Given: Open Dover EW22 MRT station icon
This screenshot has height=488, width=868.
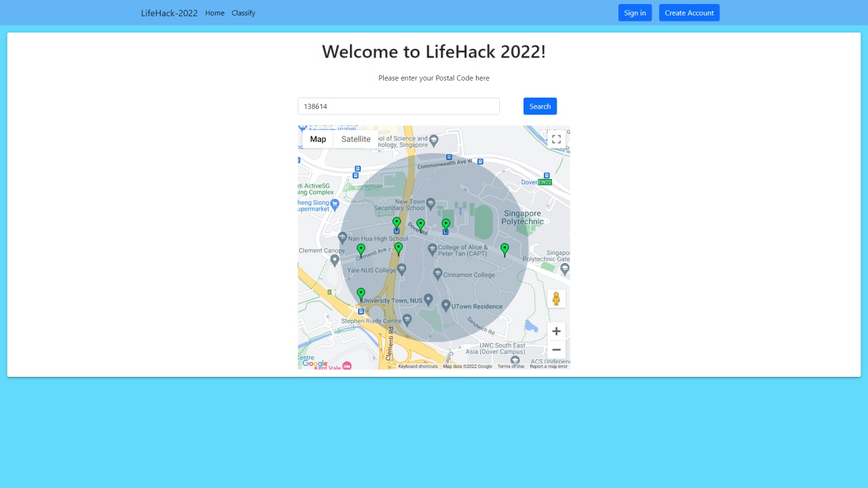Looking at the screenshot, I should point(545,182).
